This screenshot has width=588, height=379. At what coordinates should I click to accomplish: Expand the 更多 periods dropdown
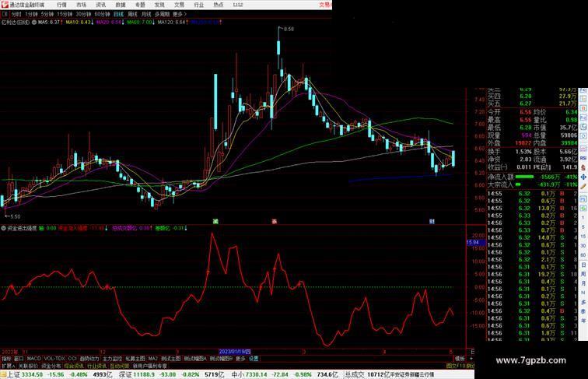(x=180, y=14)
